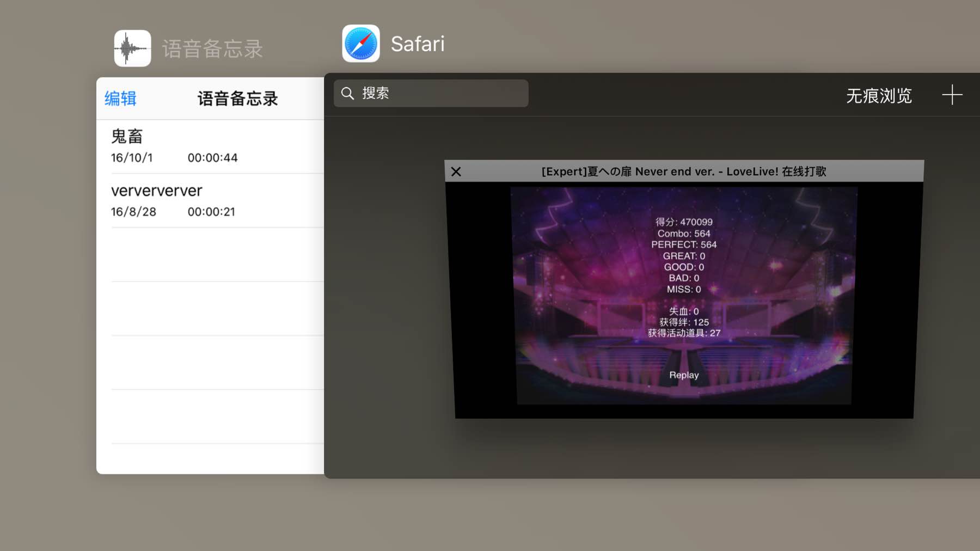The width and height of the screenshot is (980, 551).
Task: Open the Voice Memos app icon
Action: (x=132, y=48)
